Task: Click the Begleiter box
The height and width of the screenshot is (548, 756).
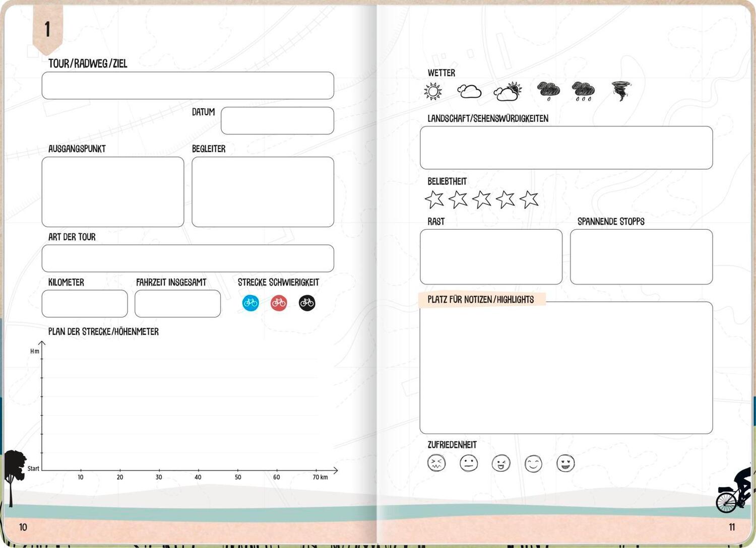Action: point(263,192)
